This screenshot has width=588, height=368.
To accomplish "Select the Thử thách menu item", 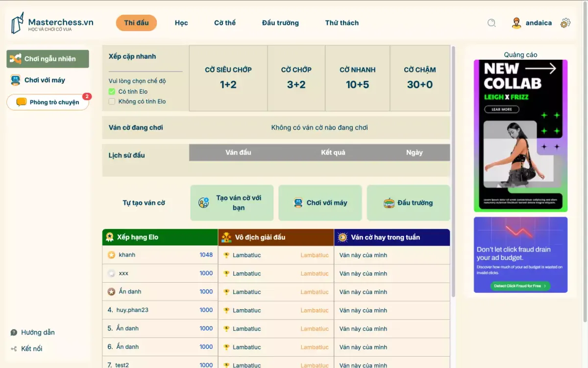I will tap(342, 23).
